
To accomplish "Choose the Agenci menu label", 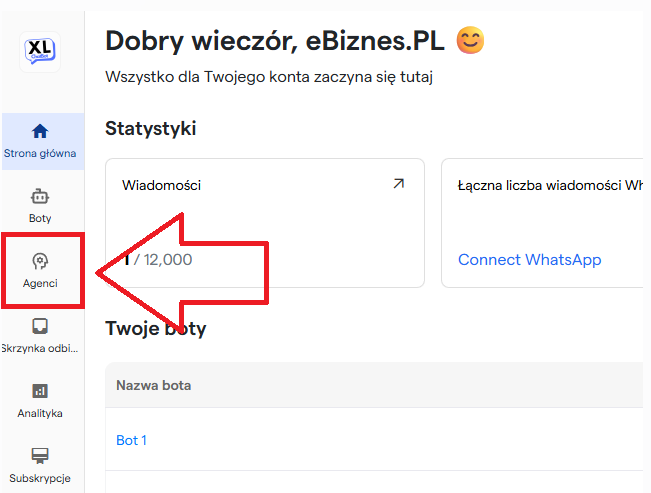I will pos(40,283).
